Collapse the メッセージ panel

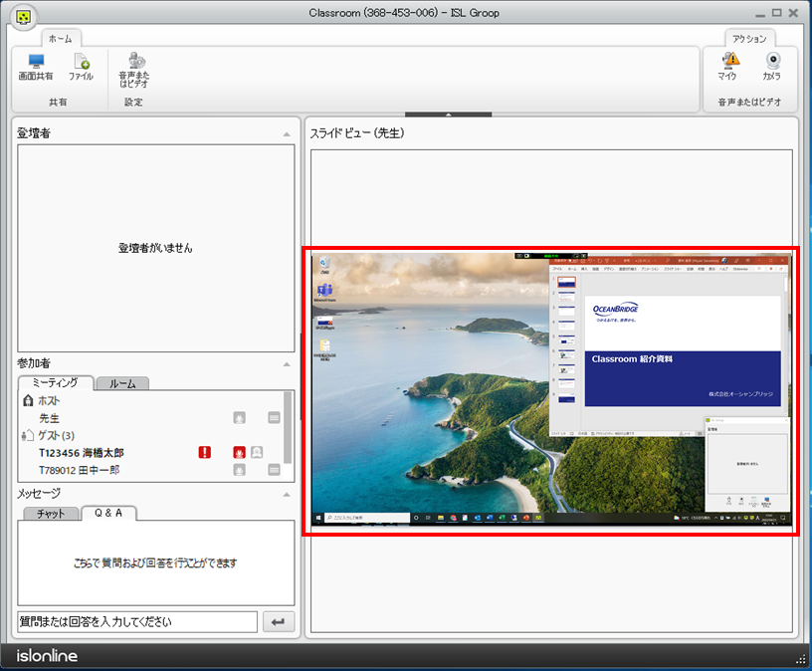[x=287, y=495]
